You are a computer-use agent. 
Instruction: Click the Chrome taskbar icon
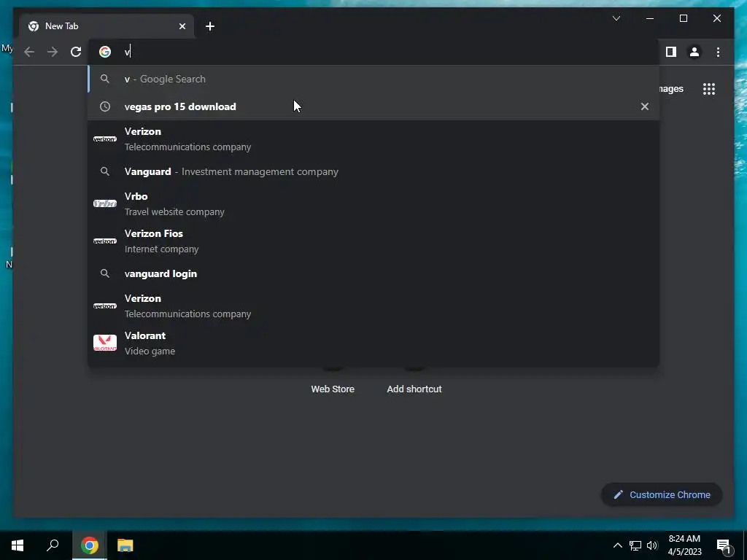[x=90, y=545]
